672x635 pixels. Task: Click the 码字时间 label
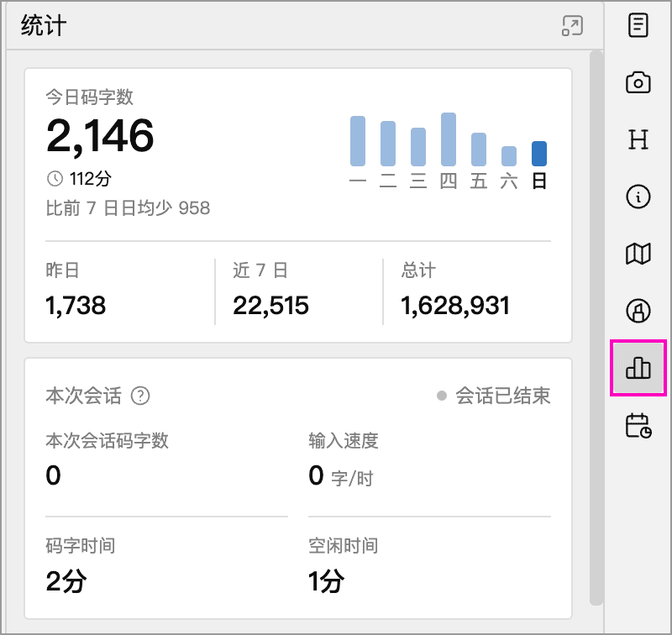pos(81,545)
